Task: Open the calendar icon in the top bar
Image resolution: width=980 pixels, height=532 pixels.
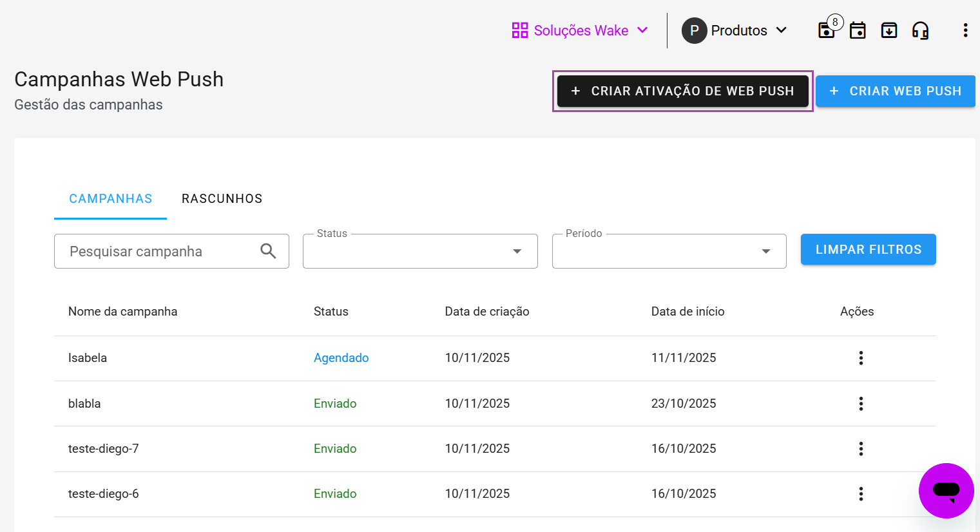Action: 858,30
